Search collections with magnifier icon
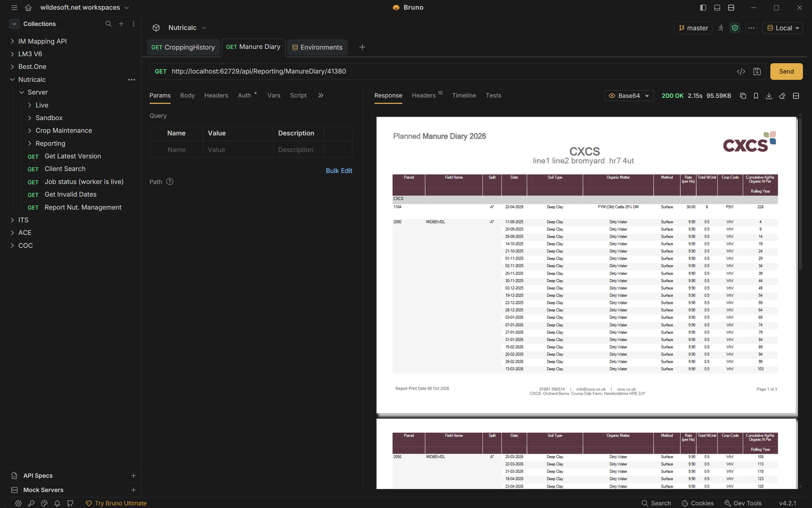This screenshot has width=812, height=508. (108, 24)
